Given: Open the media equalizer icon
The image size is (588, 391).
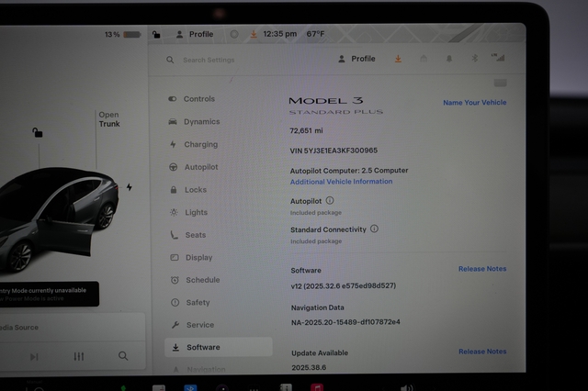Looking at the screenshot, I should (x=79, y=356).
